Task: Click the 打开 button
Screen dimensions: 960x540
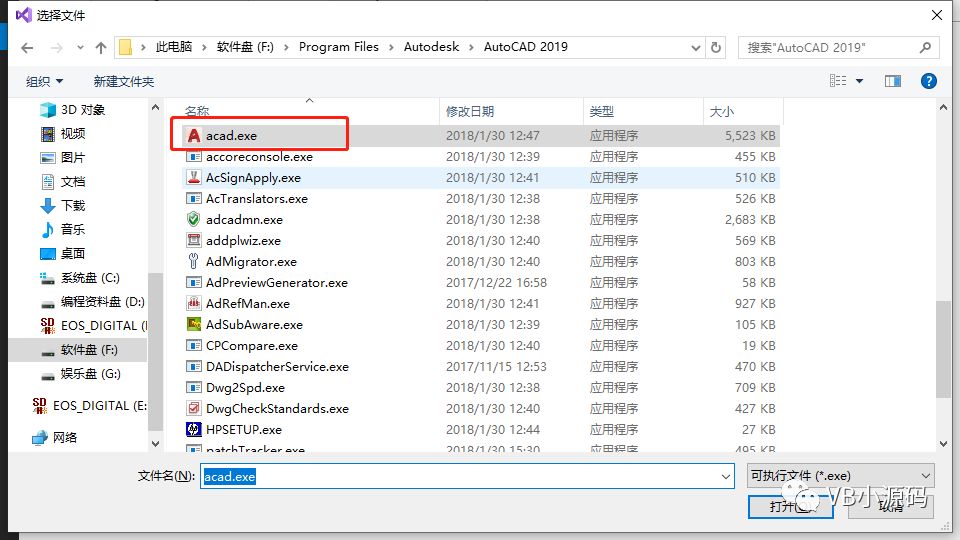Action: click(790, 506)
